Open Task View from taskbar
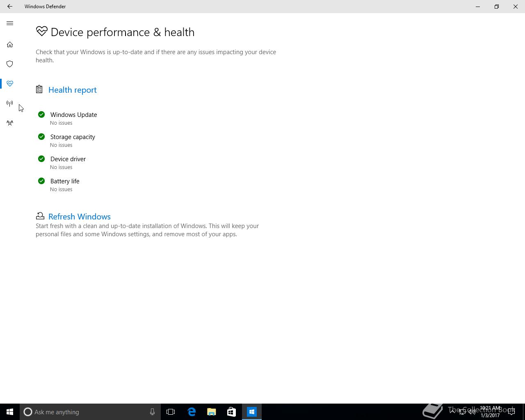Screen dimensions: 525x420 pyautogui.click(x=171, y=412)
